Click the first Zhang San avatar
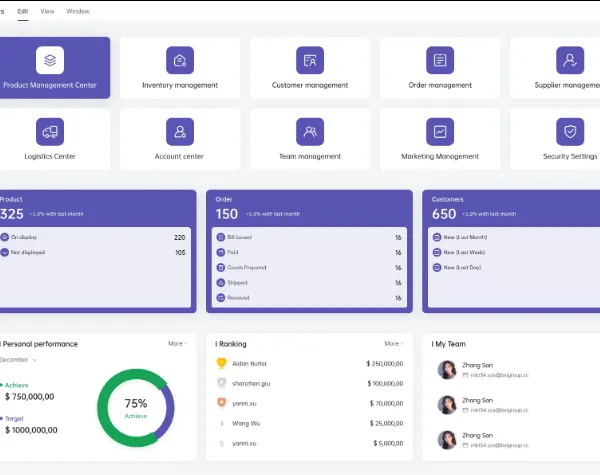The image size is (600, 475). pyautogui.click(x=447, y=369)
